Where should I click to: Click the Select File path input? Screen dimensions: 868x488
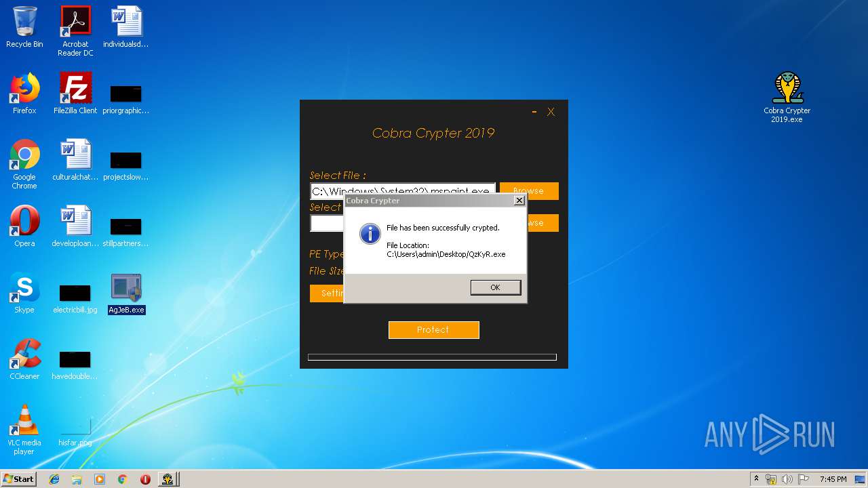403,191
